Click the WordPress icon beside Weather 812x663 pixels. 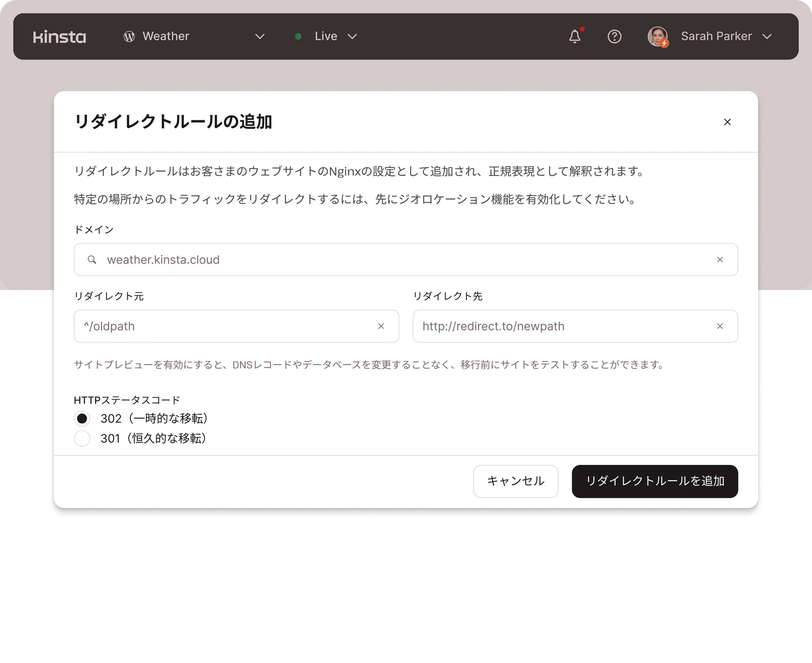click(x=129, y=37)
